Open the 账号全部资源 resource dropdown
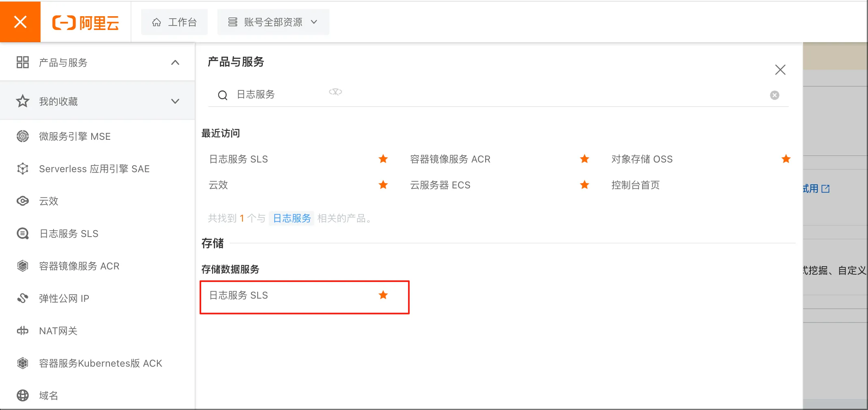This screenshot has height=410, width=868. tap(273, 22)
